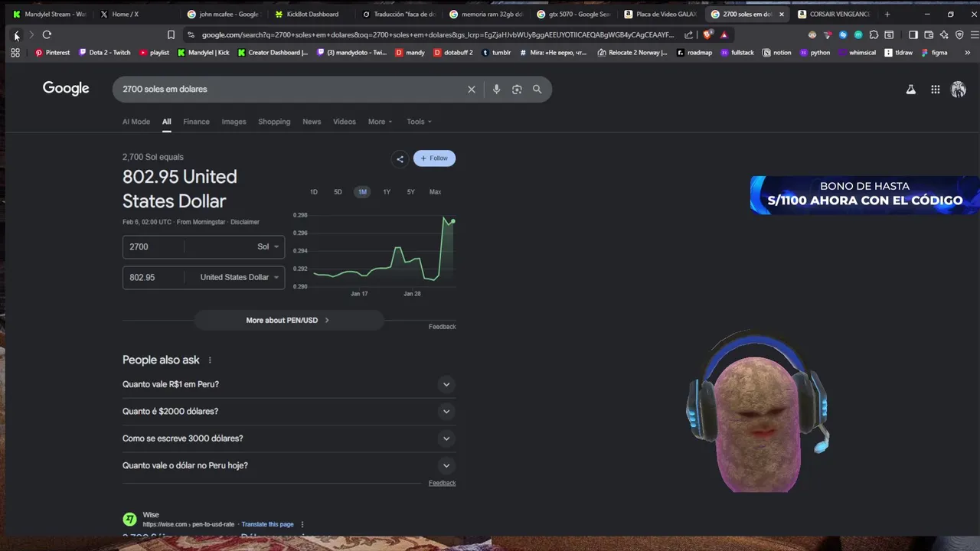The width and height of the screenshot is (980, 551).
Task: Select the 1Y chart range
Action: tap(387, 192)
